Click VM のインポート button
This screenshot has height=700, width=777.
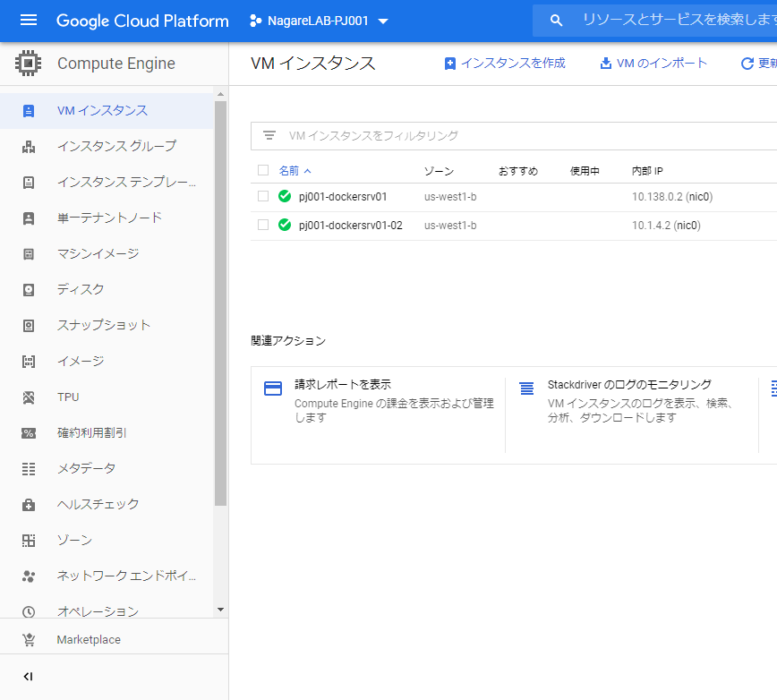click(653, 64)
